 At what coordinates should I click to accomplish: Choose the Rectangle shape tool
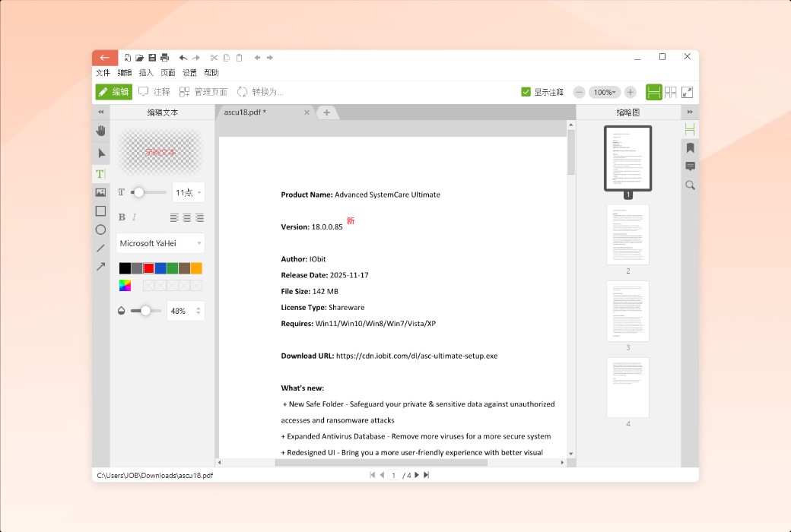(100, 211)
